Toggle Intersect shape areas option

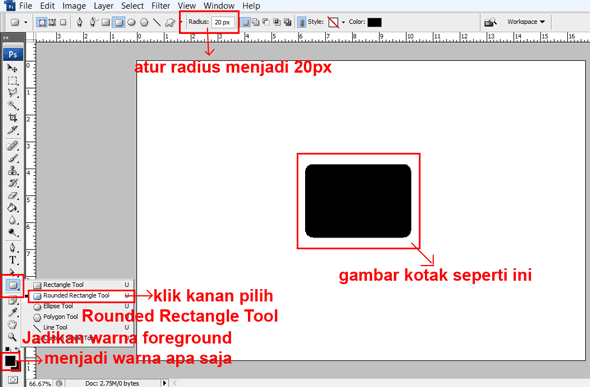[x=277, y=22]
